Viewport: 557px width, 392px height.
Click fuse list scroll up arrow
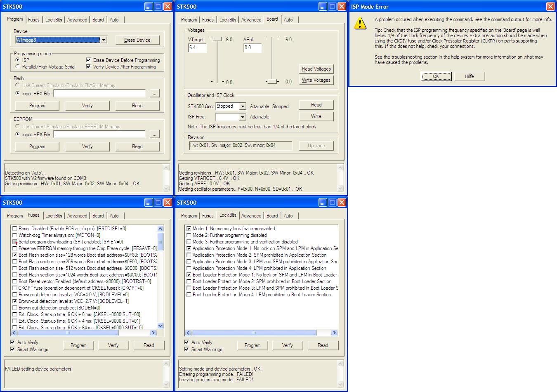click(x=160, y=229)
